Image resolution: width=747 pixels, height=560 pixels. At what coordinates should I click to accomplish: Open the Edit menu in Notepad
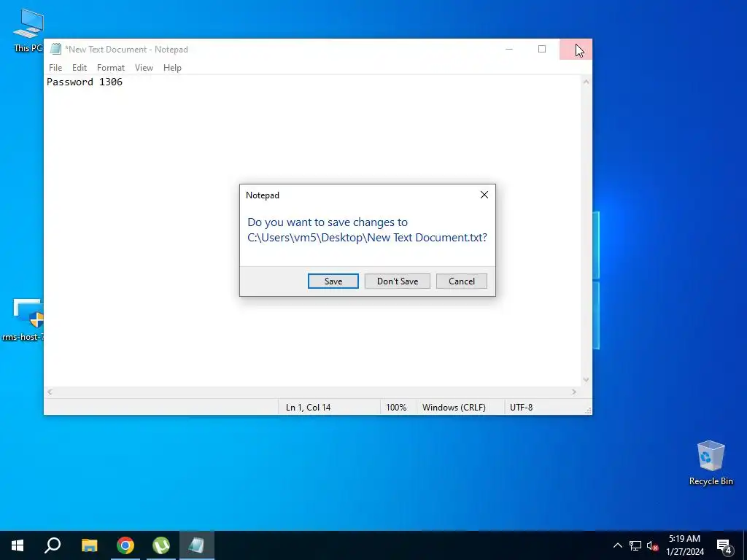[79, 68]
